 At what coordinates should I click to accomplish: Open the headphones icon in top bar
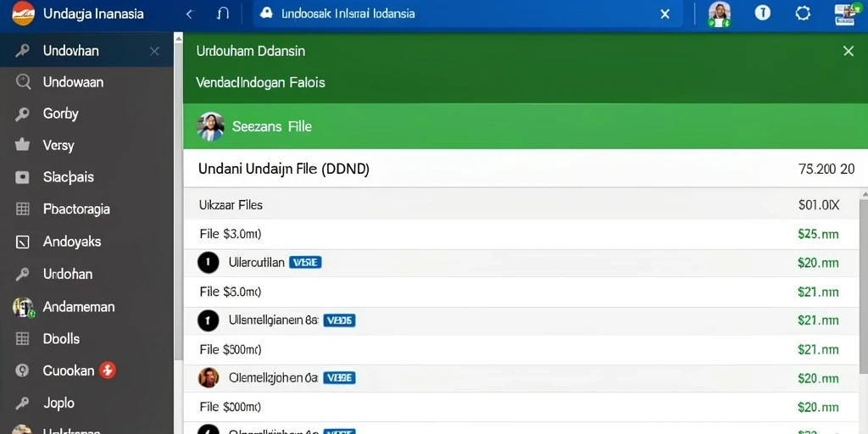pyautogui.click(x=223, y=14)
